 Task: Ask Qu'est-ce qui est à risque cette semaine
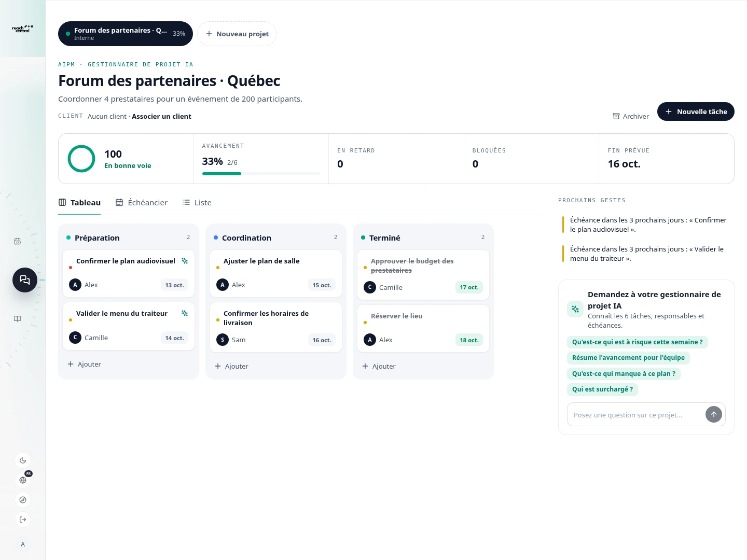(637, 342)
